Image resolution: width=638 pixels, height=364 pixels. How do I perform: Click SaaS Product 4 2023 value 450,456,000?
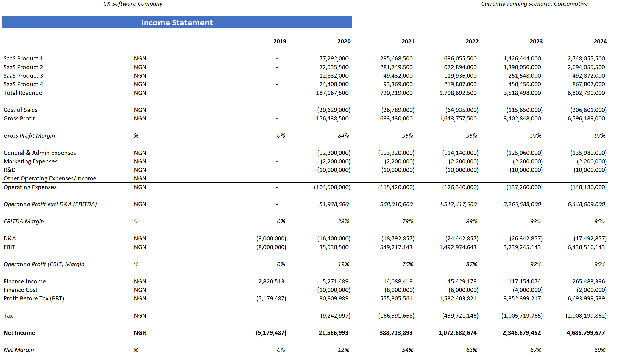(x=524, y=84)
